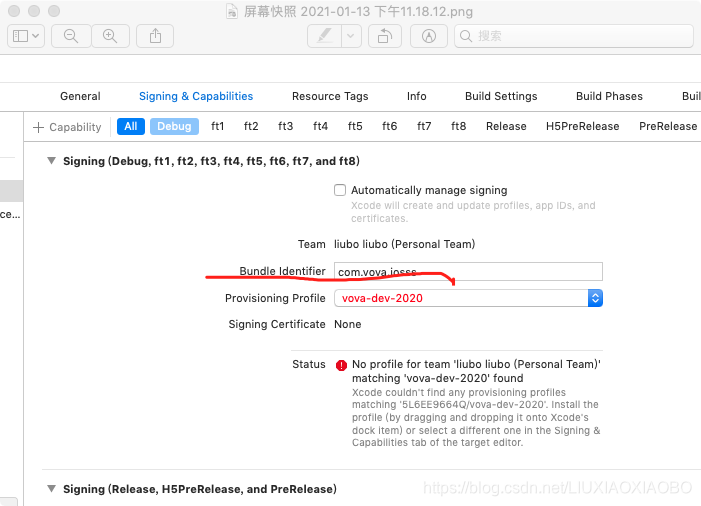This screenshot has height=506, width=701.
Task: Open the highlight pen options dropdown arrow
Action: coord(351,36)
